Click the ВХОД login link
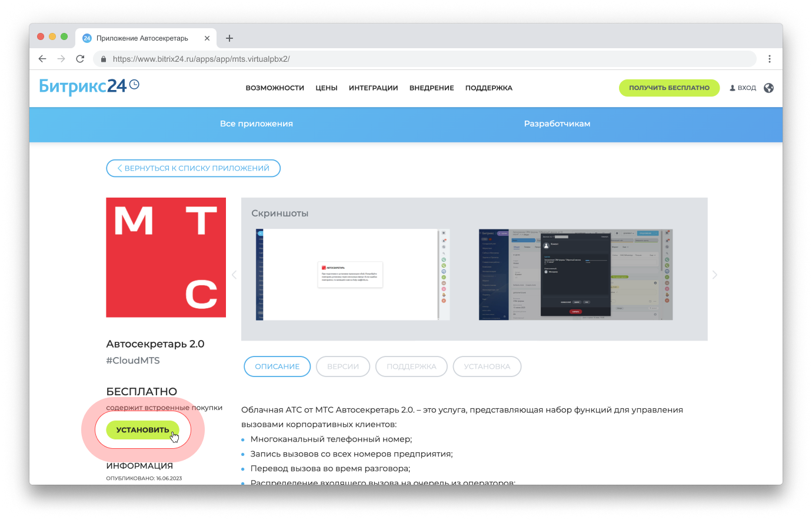Image resolution: width=812 pixels, height=520 pixels. (x=743, y=88)
